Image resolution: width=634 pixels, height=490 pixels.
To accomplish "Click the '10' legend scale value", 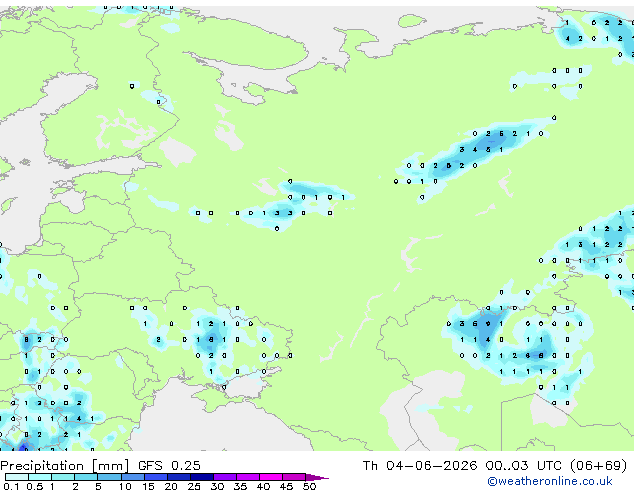I will [125, 486].
